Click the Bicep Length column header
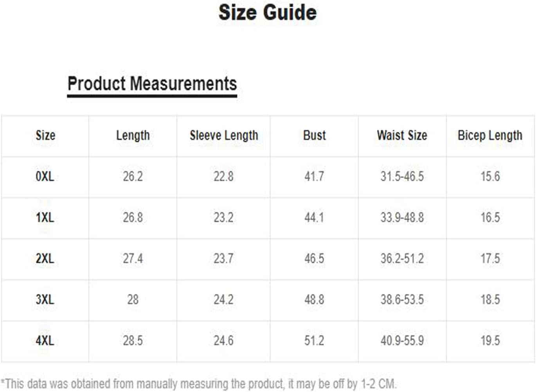 pos(490,136)
